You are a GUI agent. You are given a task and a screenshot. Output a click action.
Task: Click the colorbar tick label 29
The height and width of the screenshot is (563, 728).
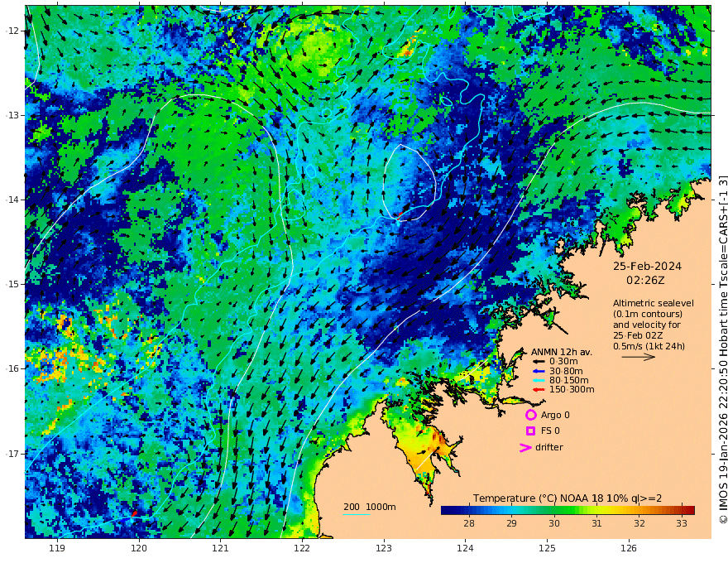(x=511, y=523)
